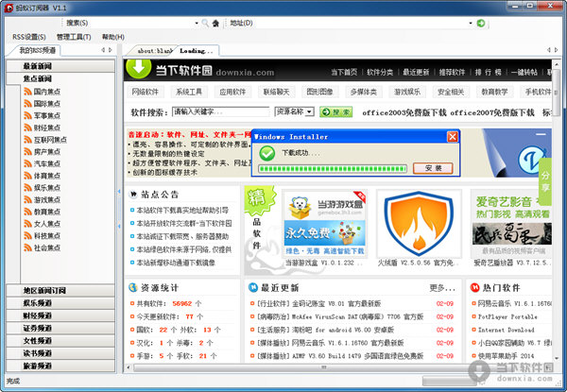The height and width of the screenshot is (392, 567).
Task: Click the RSS icon beside 军事焦点
Action: coord(27,115)
